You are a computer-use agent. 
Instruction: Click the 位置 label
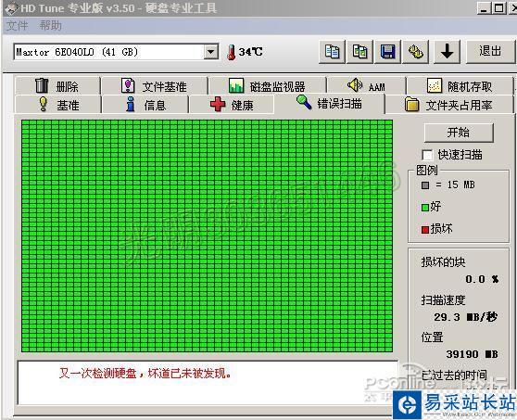click(432, 337)
